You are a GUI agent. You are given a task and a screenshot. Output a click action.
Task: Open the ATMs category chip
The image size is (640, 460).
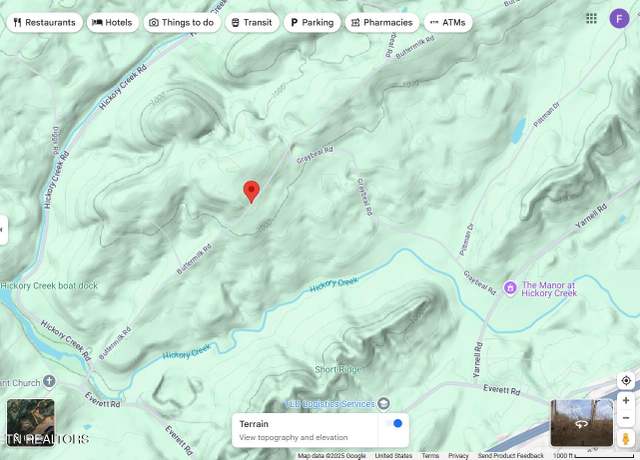(x=448, y=22)
